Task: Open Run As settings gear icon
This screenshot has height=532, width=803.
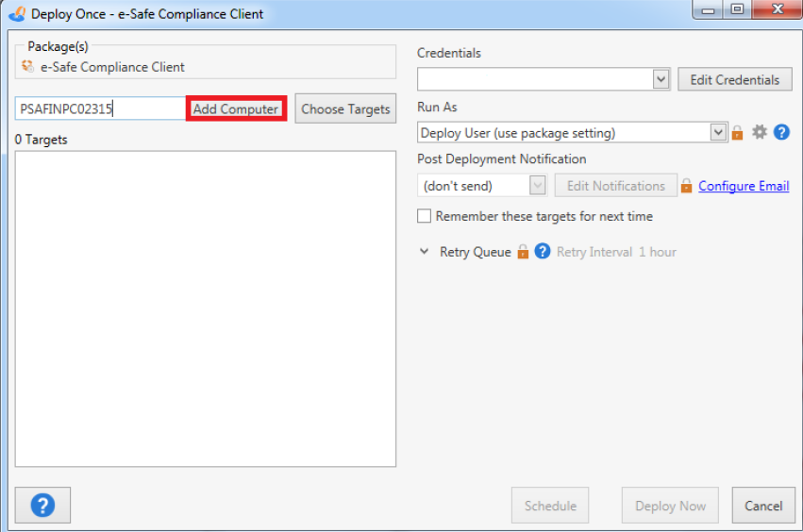Action: click(760, 133)
